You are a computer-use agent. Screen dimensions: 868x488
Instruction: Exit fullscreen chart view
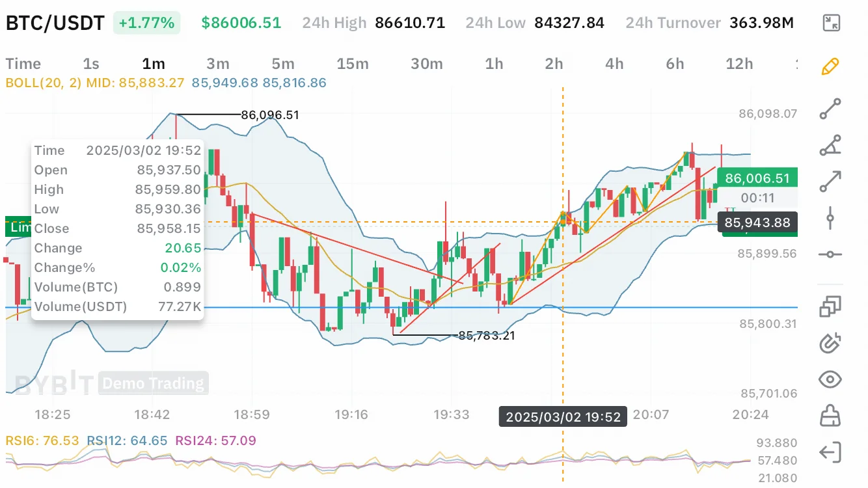point(831,23)
